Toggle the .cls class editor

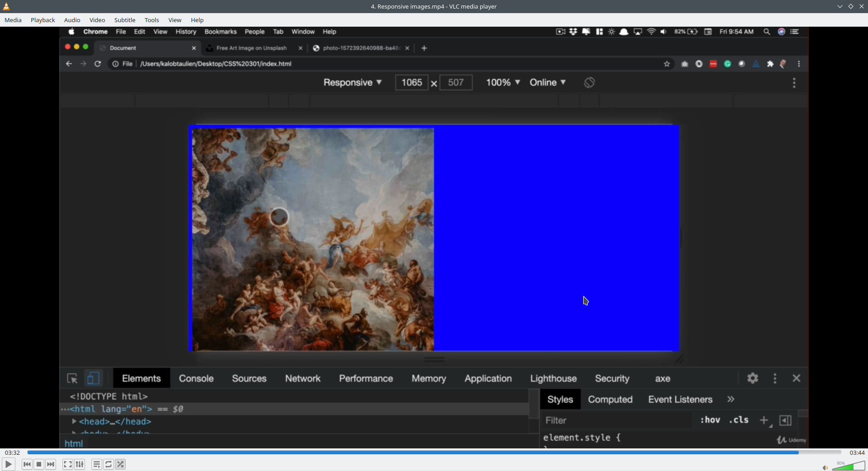(739, 420)
